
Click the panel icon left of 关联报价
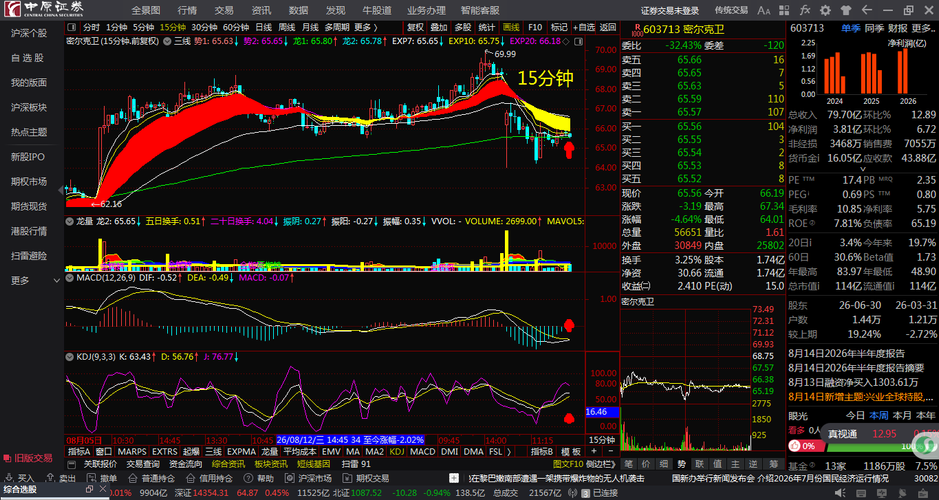pos(72,464)
